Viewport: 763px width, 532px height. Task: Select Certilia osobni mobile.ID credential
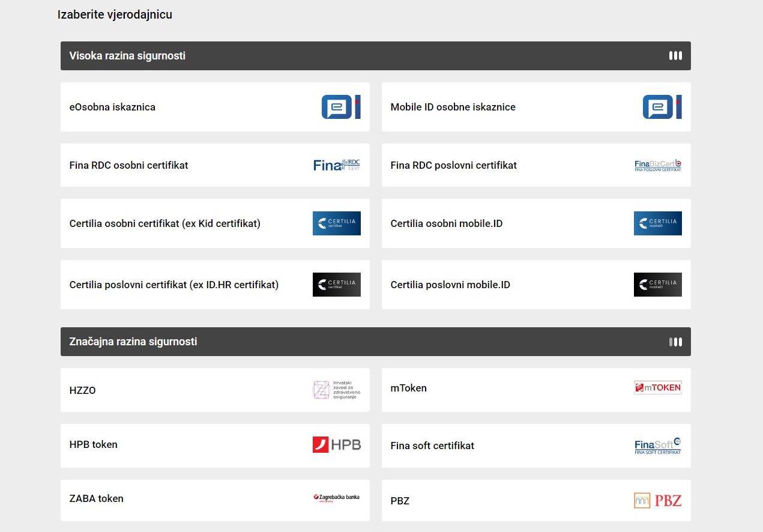pyautogui.click(x=446, y=223)
